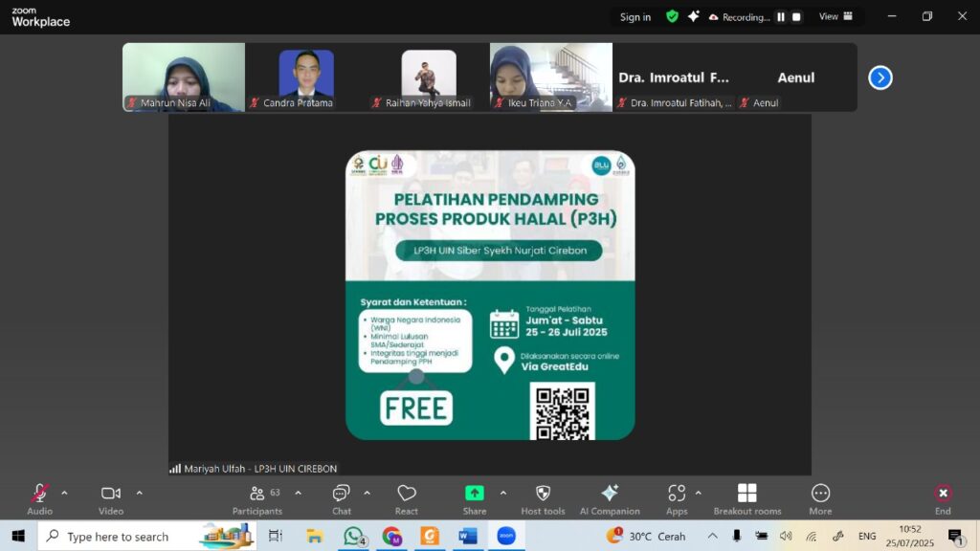The height and width of the screenshot is (551, 980).
Task: Expand the Audio options arrow
Action: 64,494
